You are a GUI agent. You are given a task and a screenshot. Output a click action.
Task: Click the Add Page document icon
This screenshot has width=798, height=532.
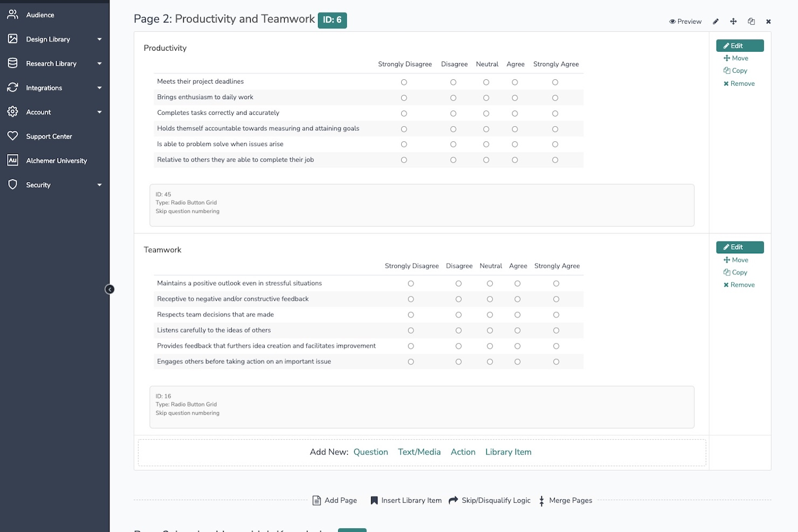[x=317, y=500]
